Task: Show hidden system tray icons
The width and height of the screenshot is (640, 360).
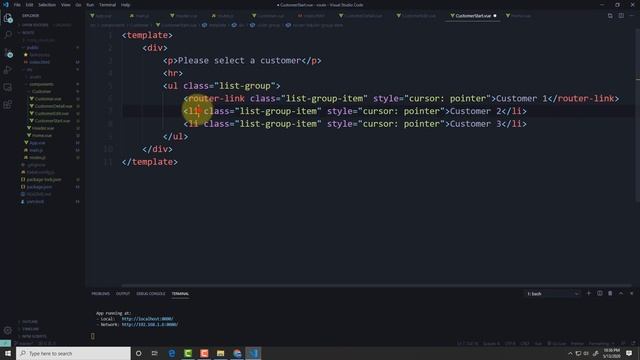Action: point(570,353)
